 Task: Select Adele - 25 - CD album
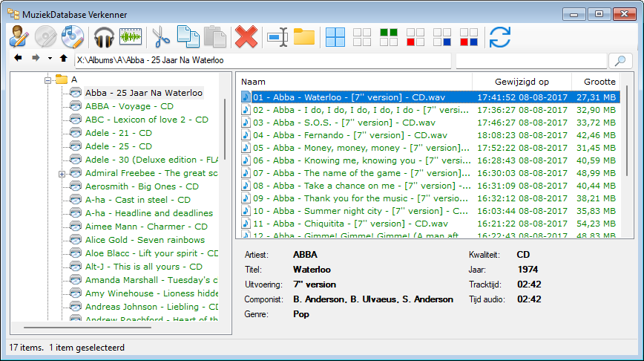[118, 146]
